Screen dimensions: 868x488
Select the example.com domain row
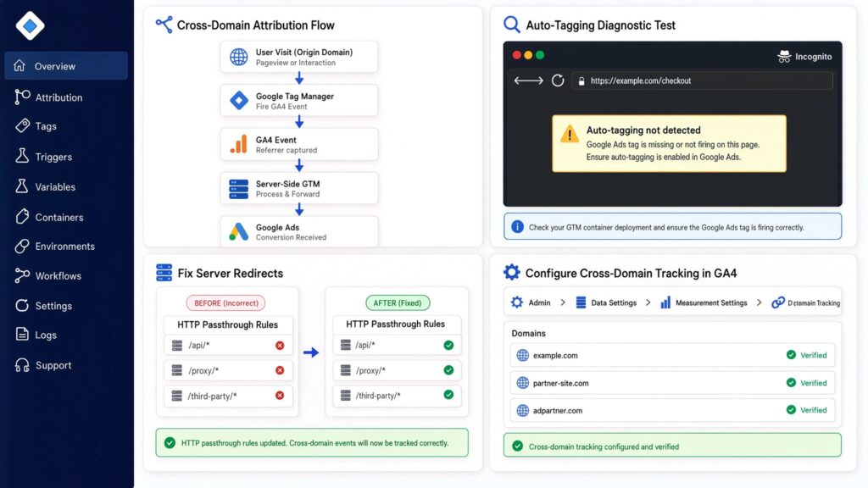tap(672, 355)
